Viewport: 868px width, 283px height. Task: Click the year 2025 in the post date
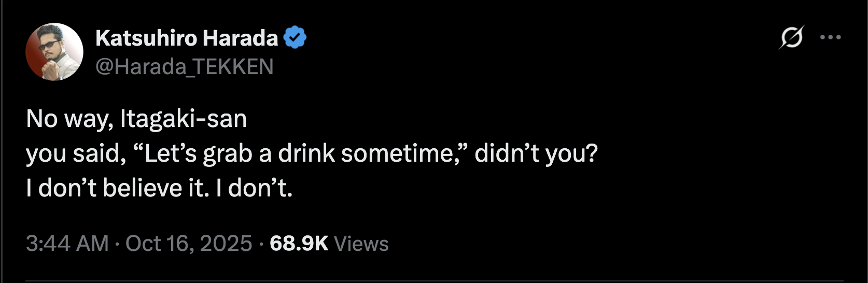[226, 244]
